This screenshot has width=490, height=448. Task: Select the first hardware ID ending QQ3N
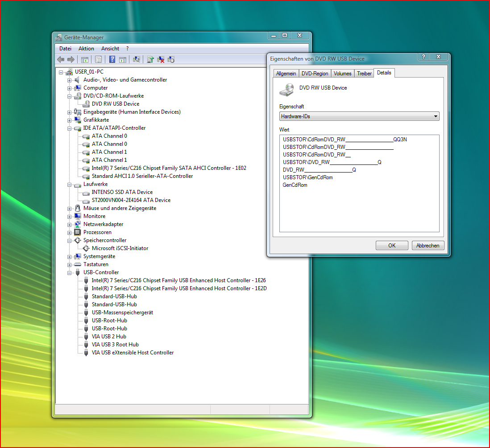(345, 139)
